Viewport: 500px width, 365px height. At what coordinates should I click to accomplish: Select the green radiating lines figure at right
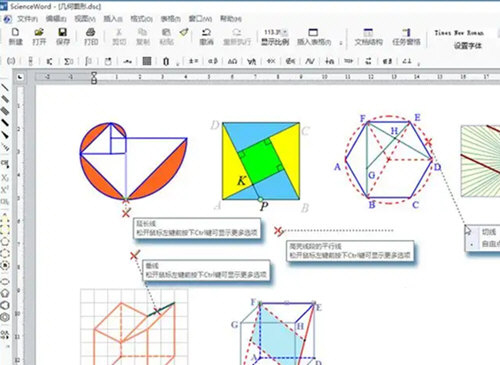(480, 161)
